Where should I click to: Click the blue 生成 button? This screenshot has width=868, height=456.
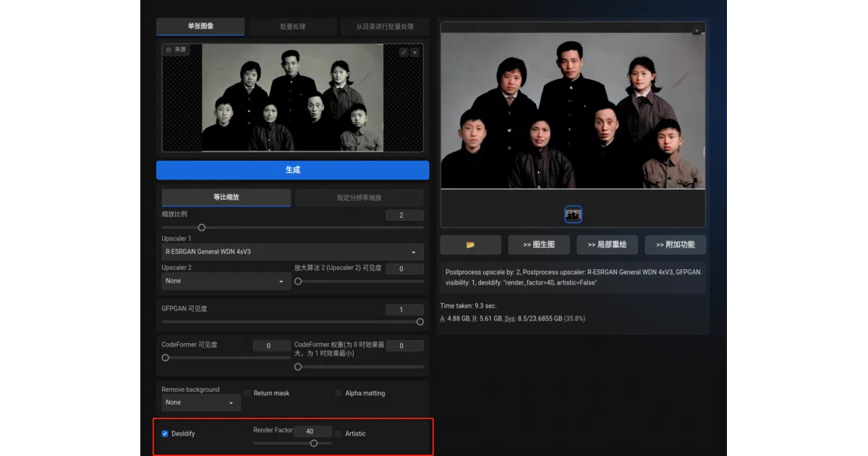[292, 170]
